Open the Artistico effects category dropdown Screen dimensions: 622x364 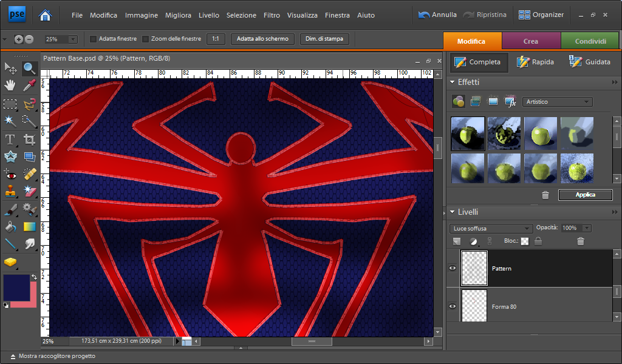click(x=558, y=102)
